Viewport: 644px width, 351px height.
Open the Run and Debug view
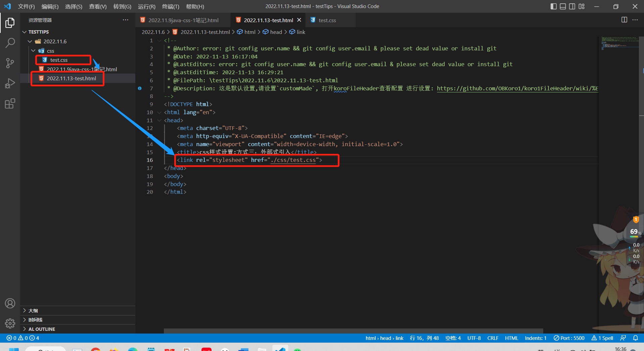10,83
